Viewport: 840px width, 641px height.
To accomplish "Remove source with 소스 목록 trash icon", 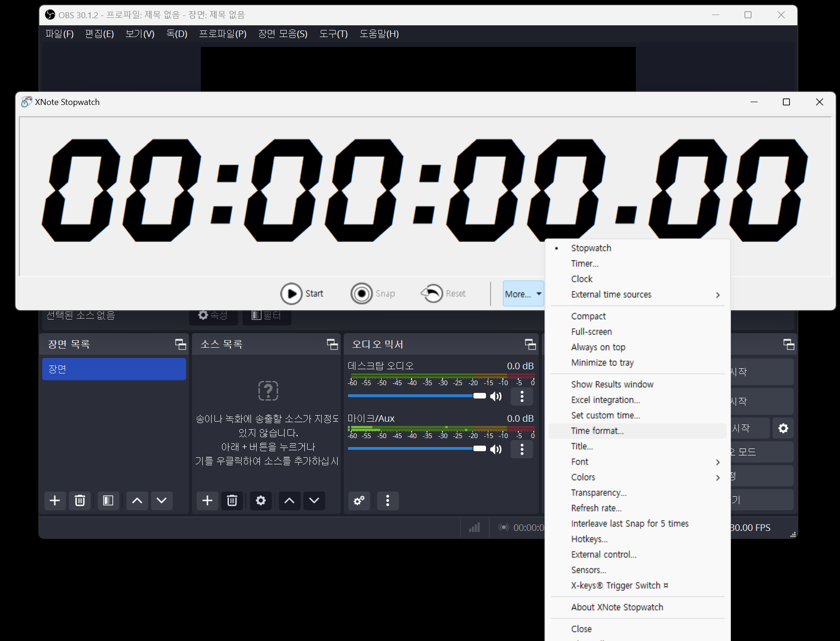I will pyautogui.click(x=232, y=501).
